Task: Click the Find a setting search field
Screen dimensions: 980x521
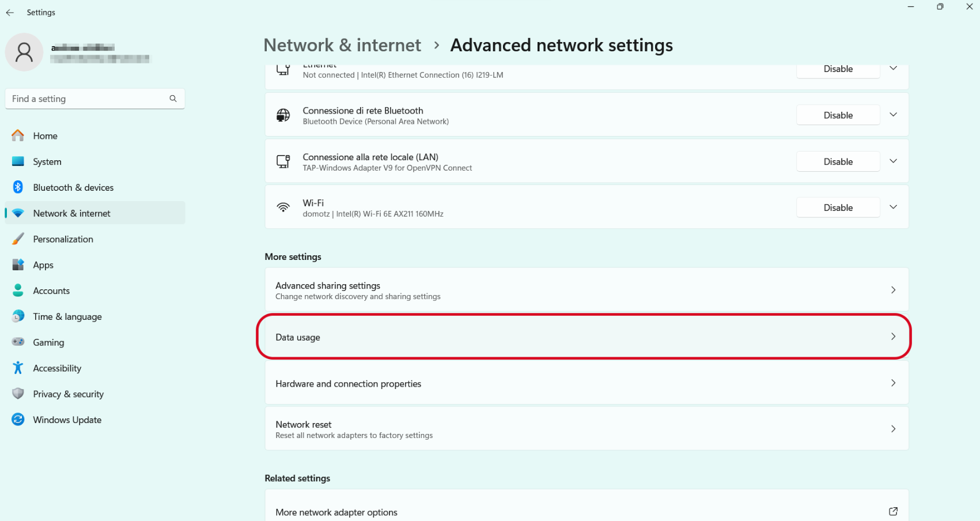Action: [95, 99]
